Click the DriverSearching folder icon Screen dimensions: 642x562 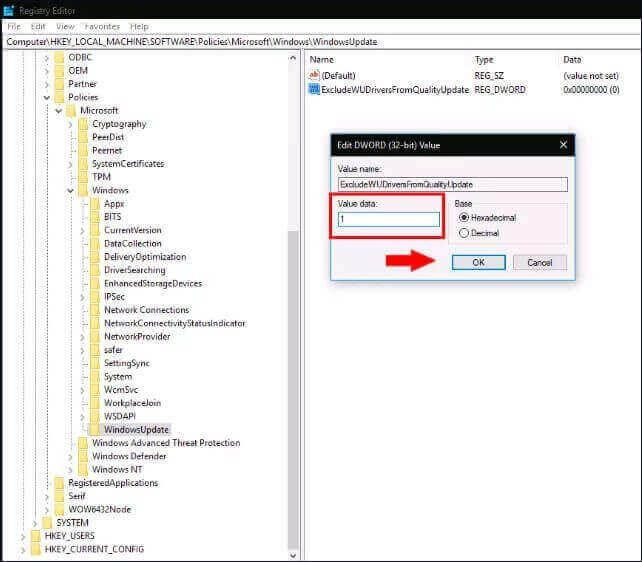click(94, 270)
